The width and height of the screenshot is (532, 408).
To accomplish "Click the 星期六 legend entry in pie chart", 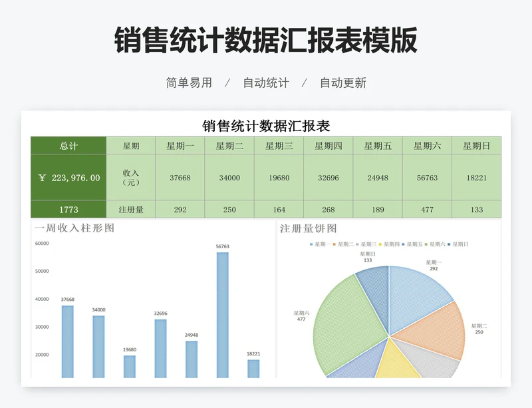I will pos(435,244).
